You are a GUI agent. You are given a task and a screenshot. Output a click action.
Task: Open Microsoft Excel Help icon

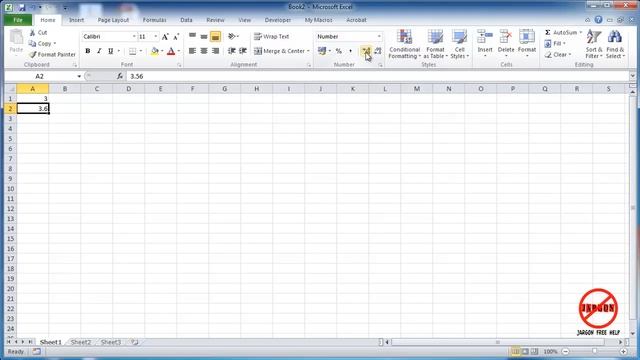(598, 20)
